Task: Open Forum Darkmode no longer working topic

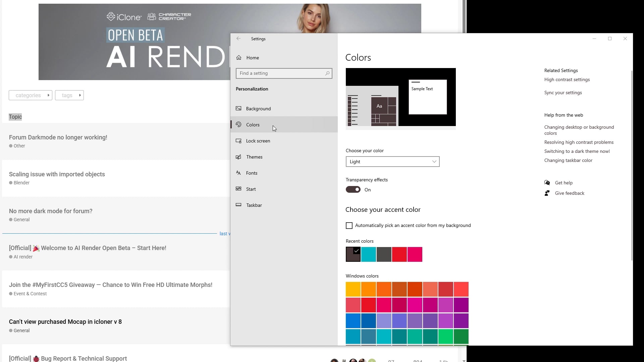Action: (x=58, y=137)
